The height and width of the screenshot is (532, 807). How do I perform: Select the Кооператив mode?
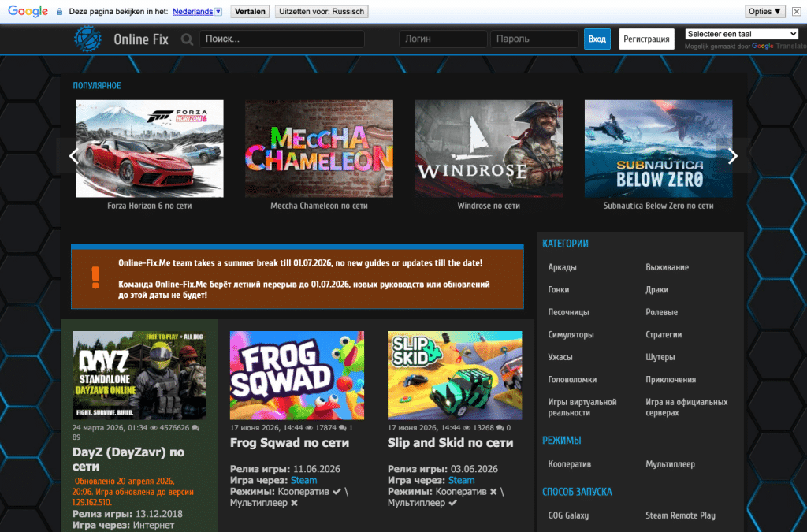[569, 464]
